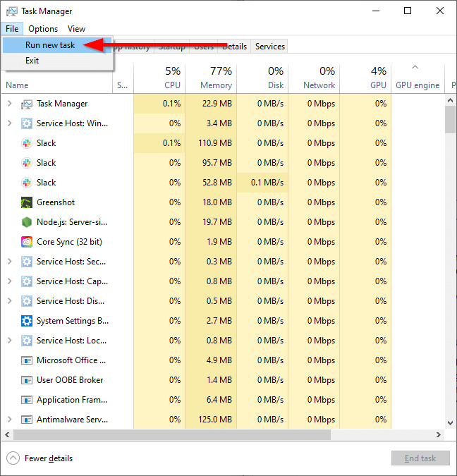
Task: Choose Exit from the File menu
Action: pos(57,61)
